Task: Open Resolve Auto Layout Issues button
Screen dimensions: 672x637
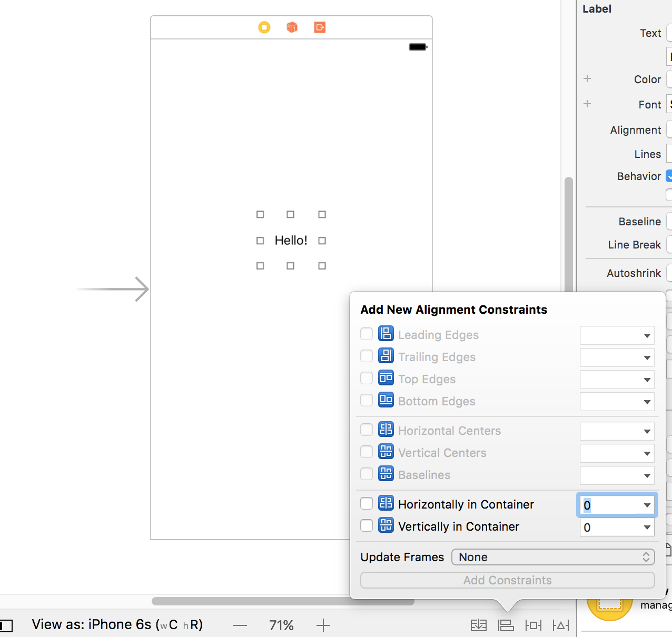Action: click(561, 625)
